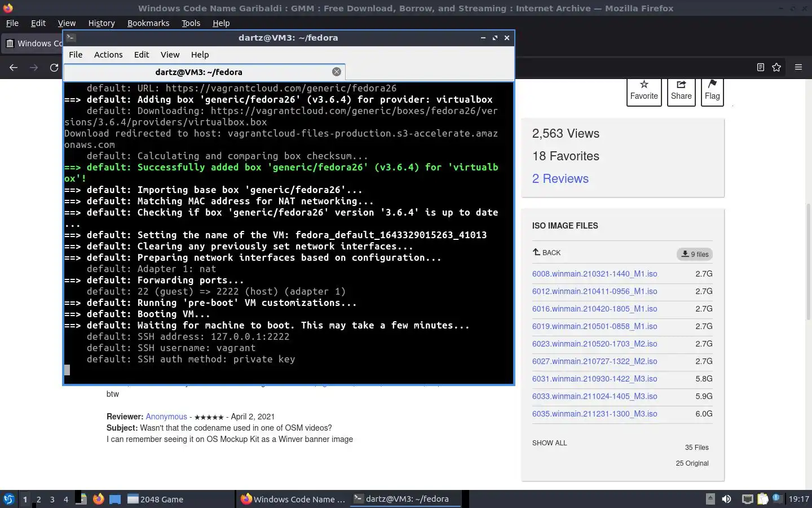Click the Flag icon button

[x=712, y=91]
